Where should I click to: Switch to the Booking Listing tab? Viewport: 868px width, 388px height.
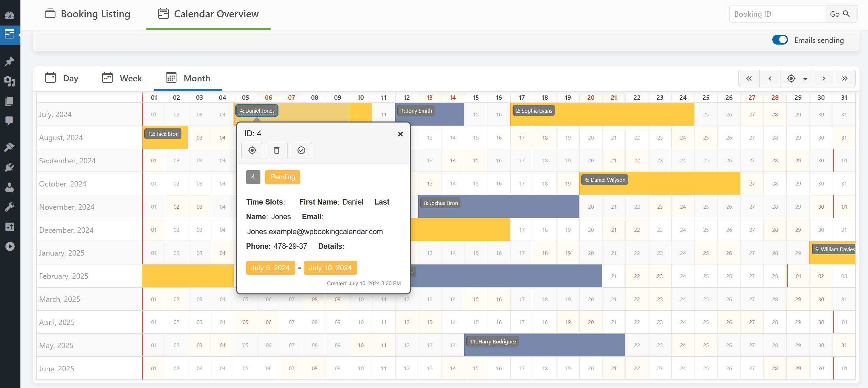click(x=87, y=14)
